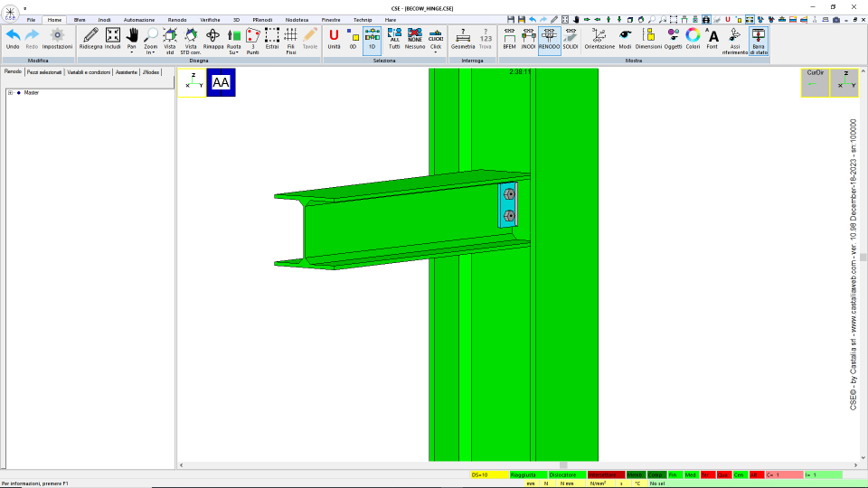
Task: Click the Ridisegna pencil tool
Action: [90, 39]
